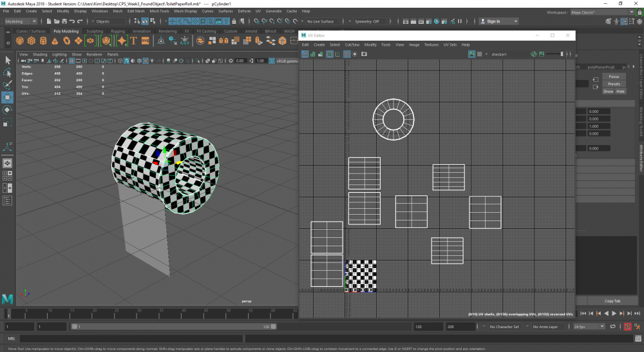This screenshot has height=352, width=644.
Task: Click the Show button in Attribute Editor
Action: [x=608, y=92]
